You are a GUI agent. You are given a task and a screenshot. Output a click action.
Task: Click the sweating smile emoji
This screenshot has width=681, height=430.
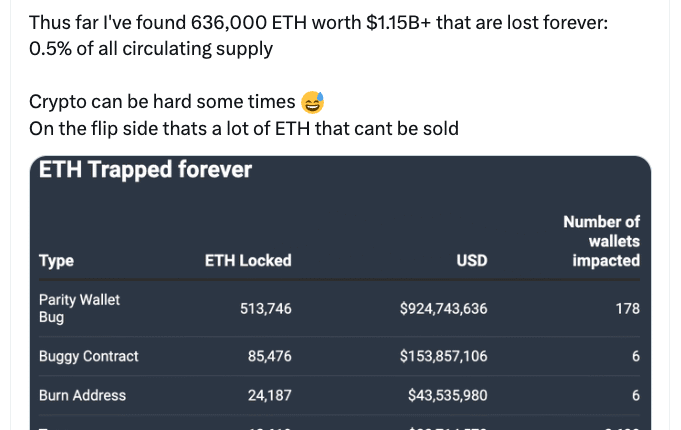312,102
